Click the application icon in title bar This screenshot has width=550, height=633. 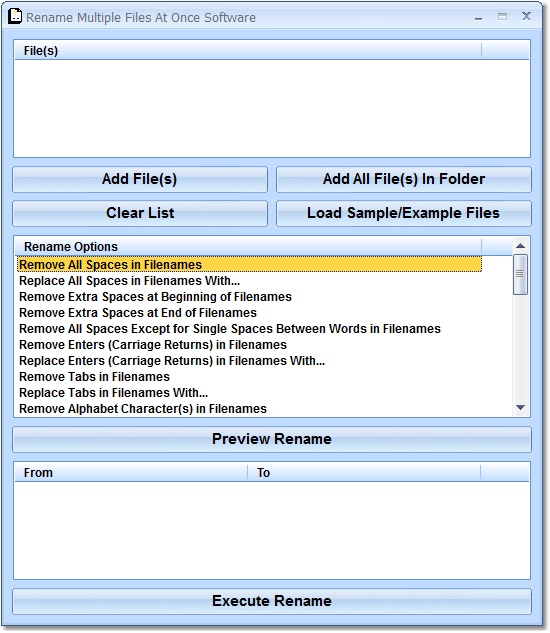(x=15, y=17)
